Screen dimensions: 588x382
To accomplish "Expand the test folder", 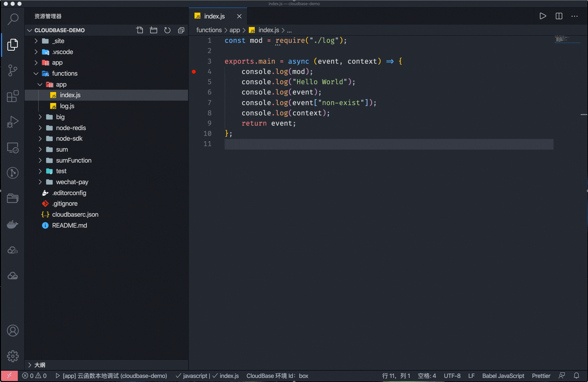I will pos(40,171).
